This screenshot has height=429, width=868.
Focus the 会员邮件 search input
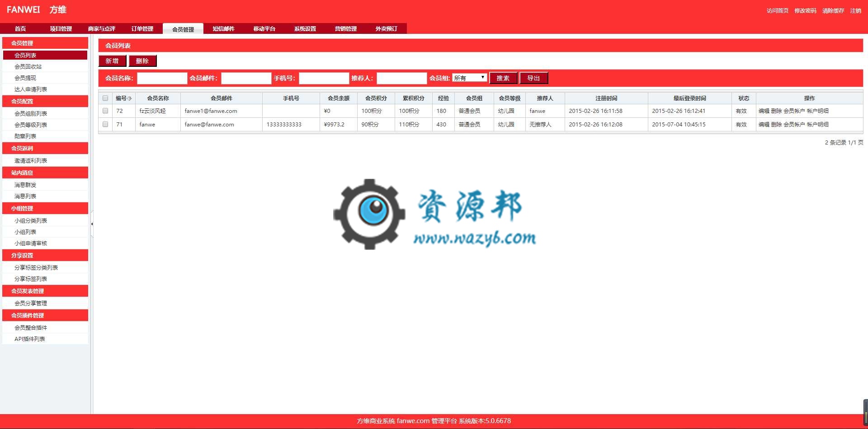[246, 78]
